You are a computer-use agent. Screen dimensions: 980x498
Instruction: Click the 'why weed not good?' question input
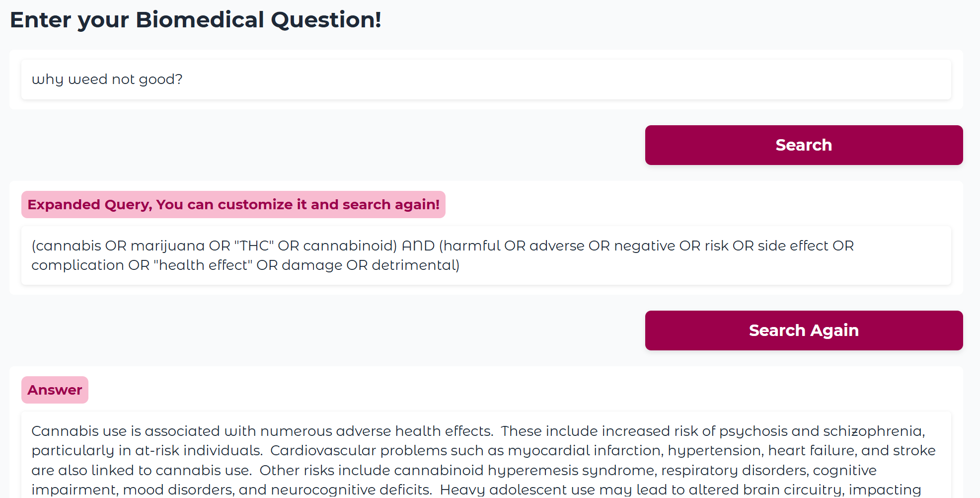[x=486, y=80]
